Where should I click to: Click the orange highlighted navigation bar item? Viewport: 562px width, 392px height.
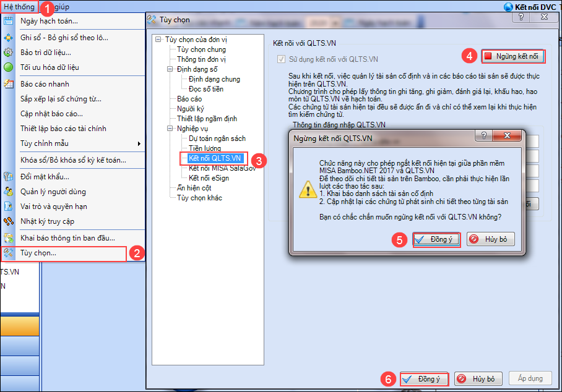point(20,326)
